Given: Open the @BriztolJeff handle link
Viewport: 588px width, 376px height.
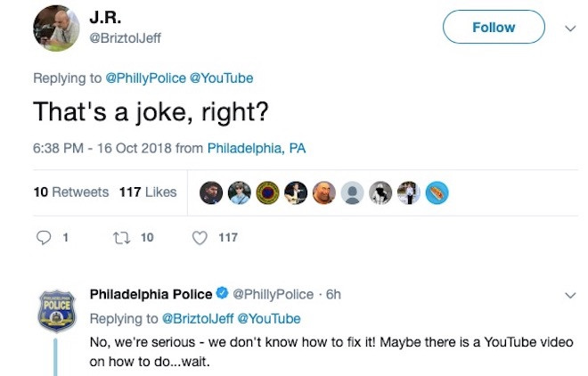Looking at the screenshot, I should (127, 38).
